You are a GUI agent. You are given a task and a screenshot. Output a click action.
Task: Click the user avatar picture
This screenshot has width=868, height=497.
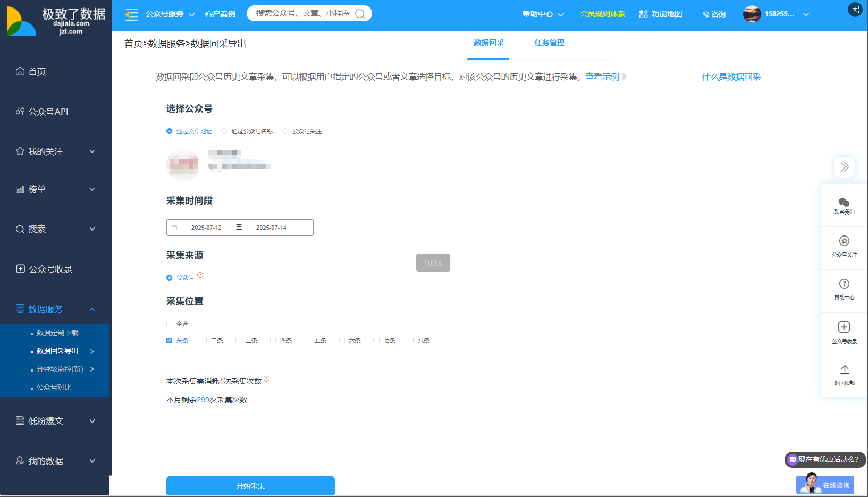click(x=752, y=14)
